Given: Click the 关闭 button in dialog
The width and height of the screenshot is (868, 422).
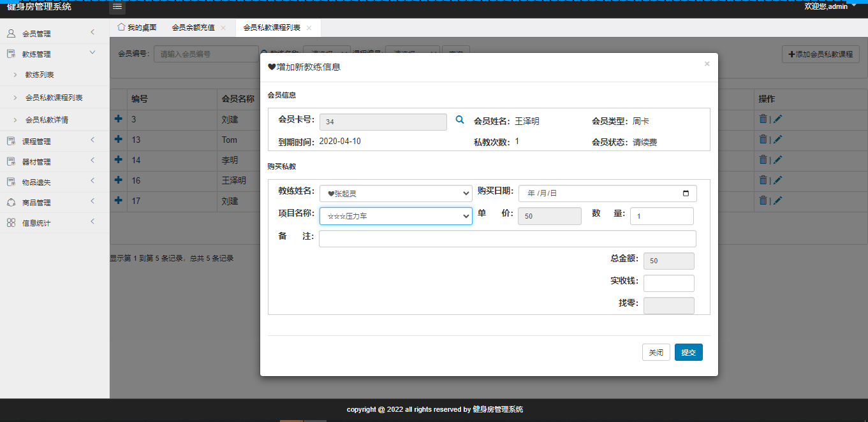Looking at the screenshot, I should (656, 352).
